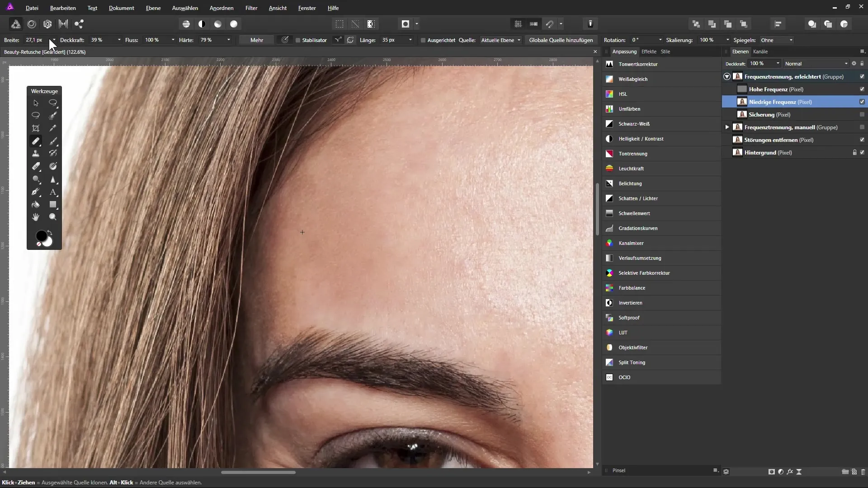Expand the Frequenztrennung, manuell group
This screenshot has width=868, height=488.
[727, 127]
